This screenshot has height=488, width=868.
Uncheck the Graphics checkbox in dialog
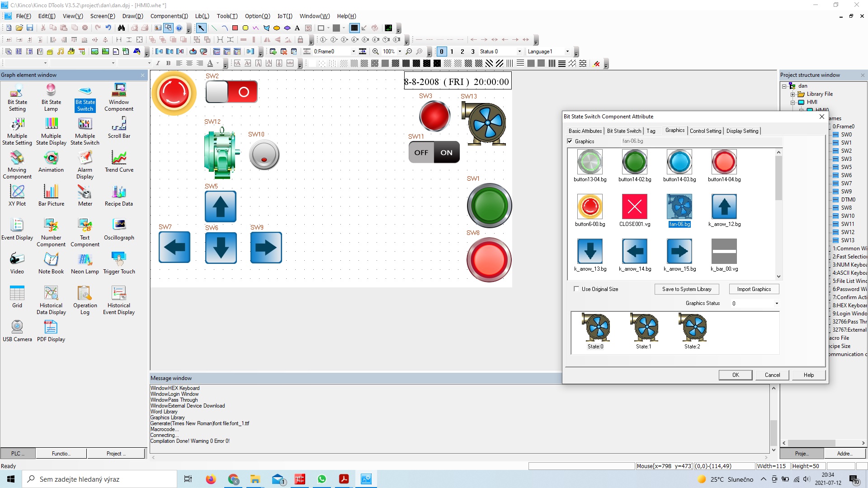click(x=570, y=141)
